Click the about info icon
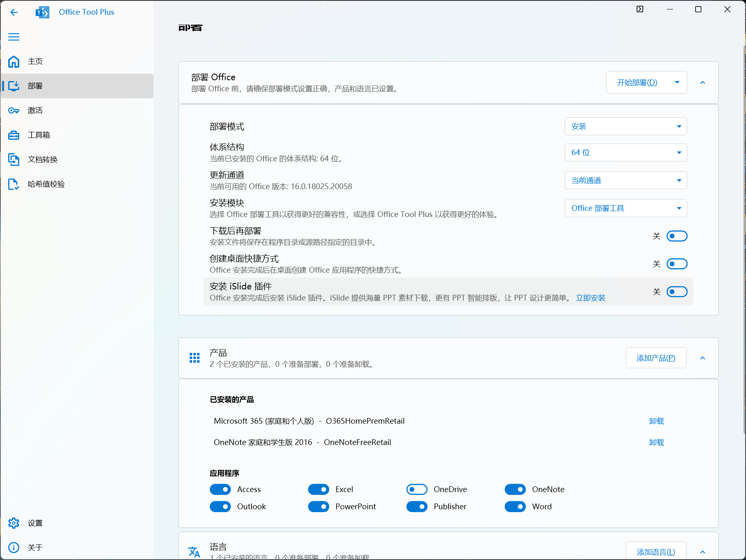This screenshot has width=746, height=560. 14,548
